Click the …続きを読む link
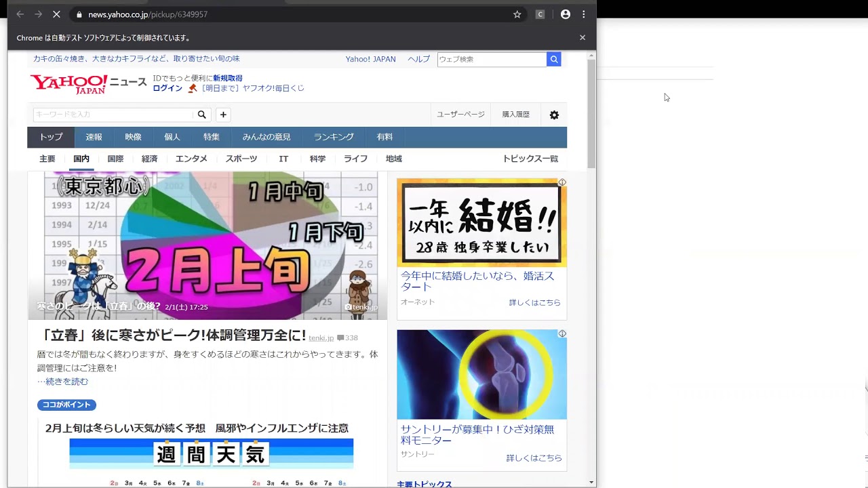This screenshot has height=488, width=868. tap(62, 382)
